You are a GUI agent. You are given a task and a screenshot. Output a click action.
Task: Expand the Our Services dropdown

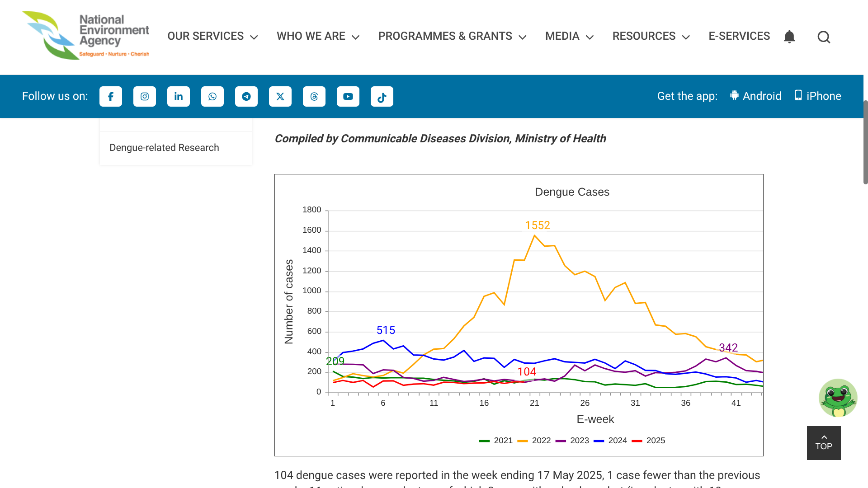212,36
